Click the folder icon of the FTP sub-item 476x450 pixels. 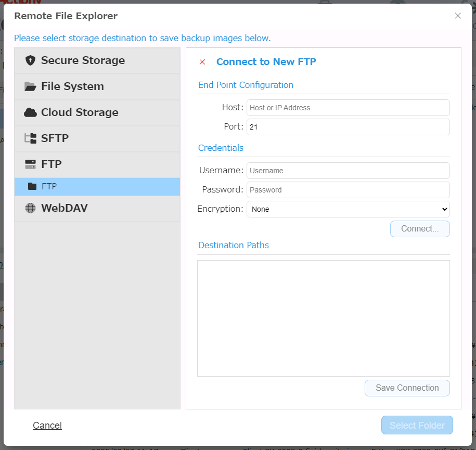point(32,186)
